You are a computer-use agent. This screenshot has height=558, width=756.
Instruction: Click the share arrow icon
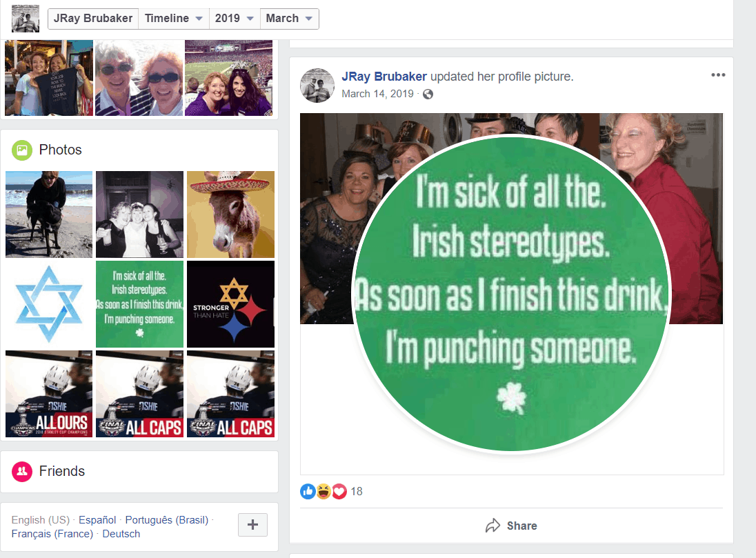493,526
